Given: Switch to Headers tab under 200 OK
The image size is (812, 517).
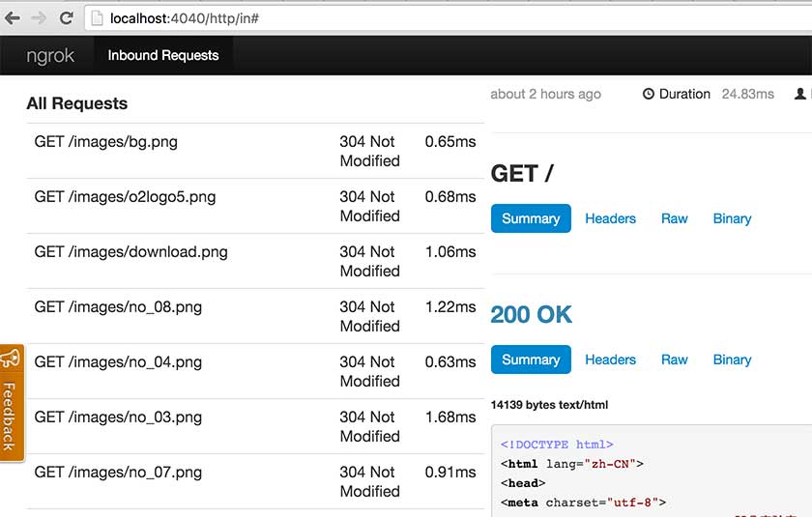Looking at the screenshot, I should coord(610,359).
